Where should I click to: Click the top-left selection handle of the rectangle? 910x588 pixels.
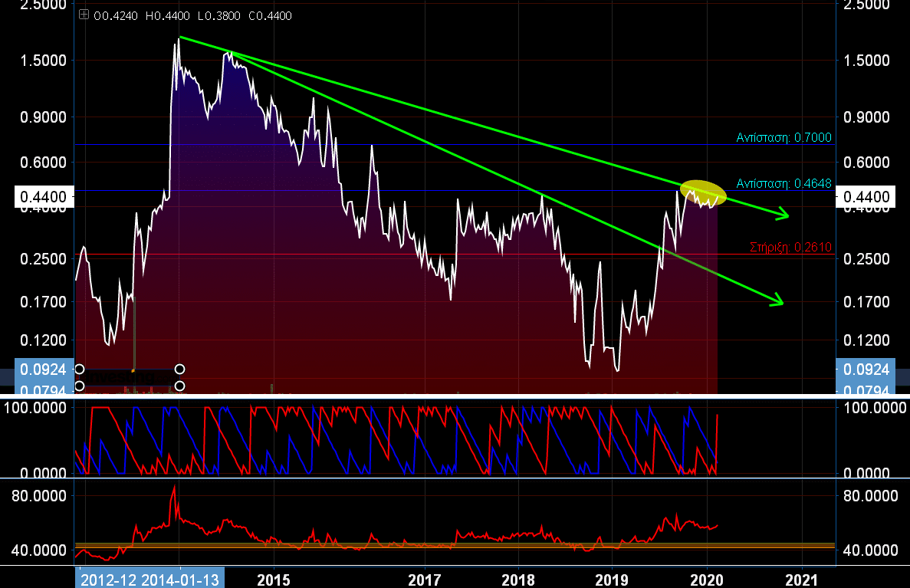coord(79,369)
